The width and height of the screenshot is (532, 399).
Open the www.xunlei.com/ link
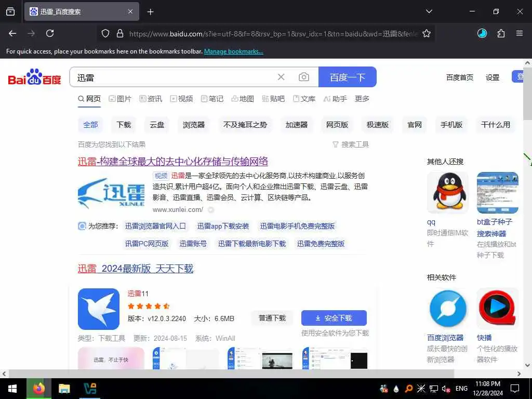pyautogui.click(x=178, y=210)
